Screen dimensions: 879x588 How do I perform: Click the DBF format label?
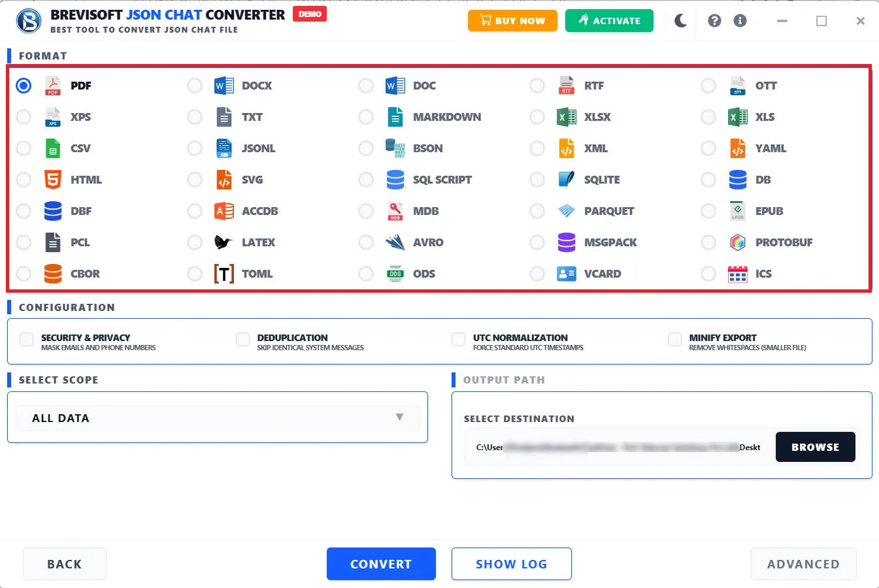(x=81, y=211)
